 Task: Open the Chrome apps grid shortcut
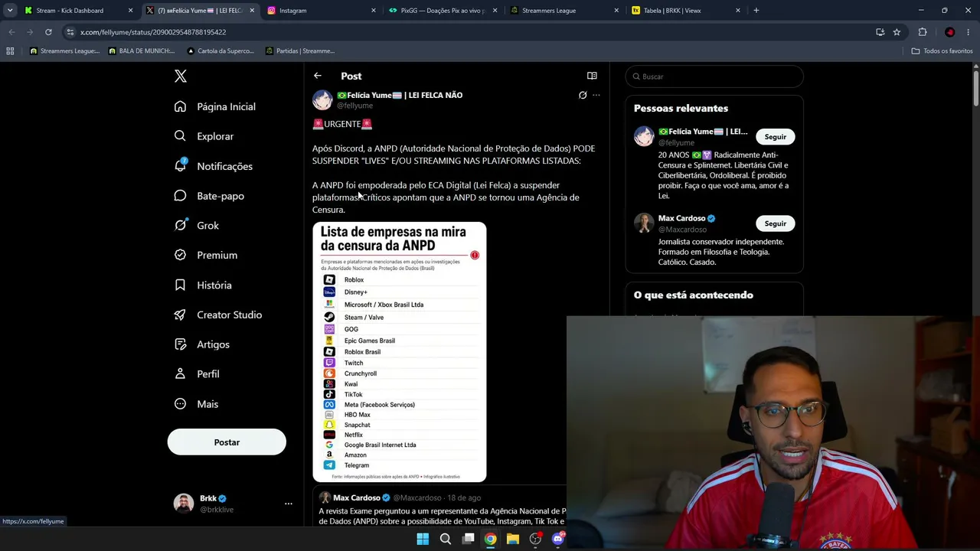pyautogui.click(x=10, y=51)
